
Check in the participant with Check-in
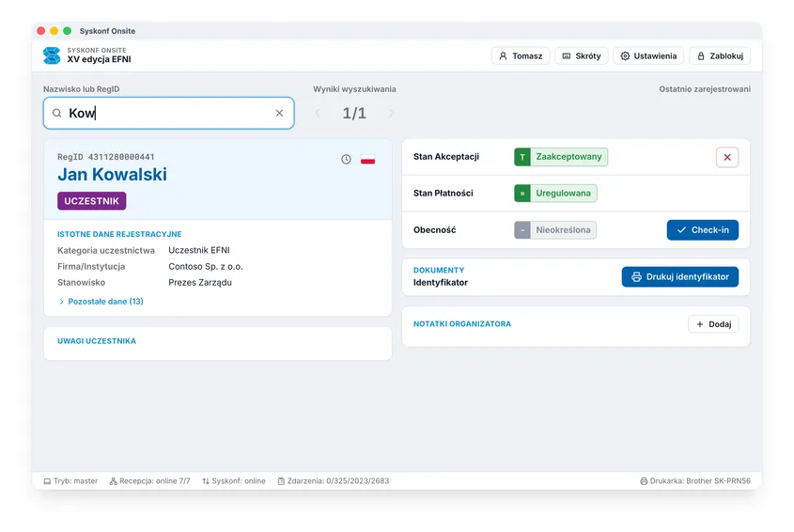[x=702, y=230]
